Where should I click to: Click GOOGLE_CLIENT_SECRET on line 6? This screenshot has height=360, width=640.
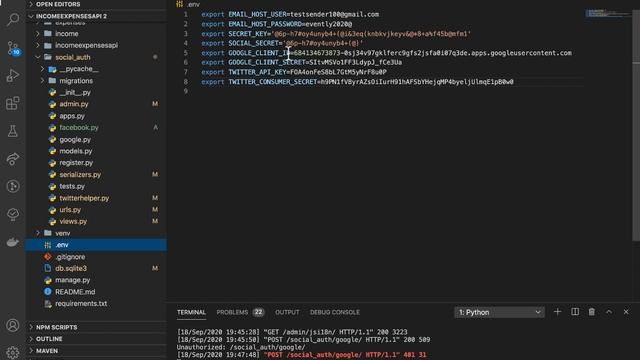point(267,62)
